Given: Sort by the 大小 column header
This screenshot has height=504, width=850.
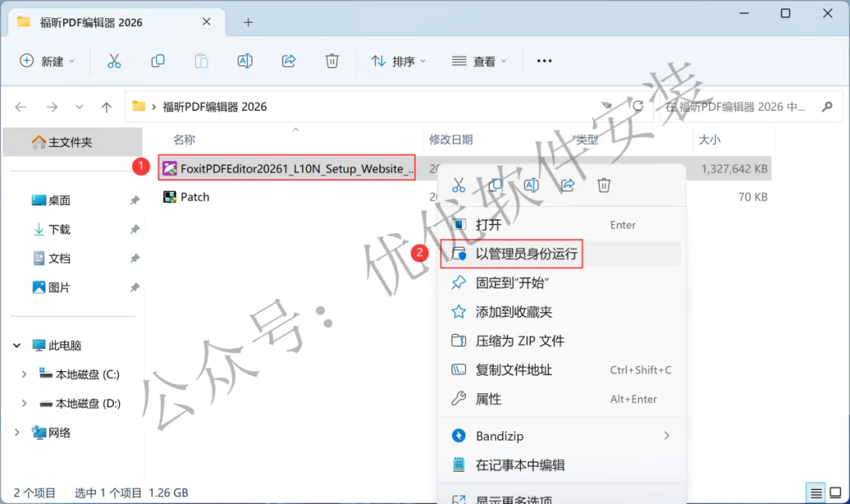Looking at the screenshot, I should coord(709,140).
